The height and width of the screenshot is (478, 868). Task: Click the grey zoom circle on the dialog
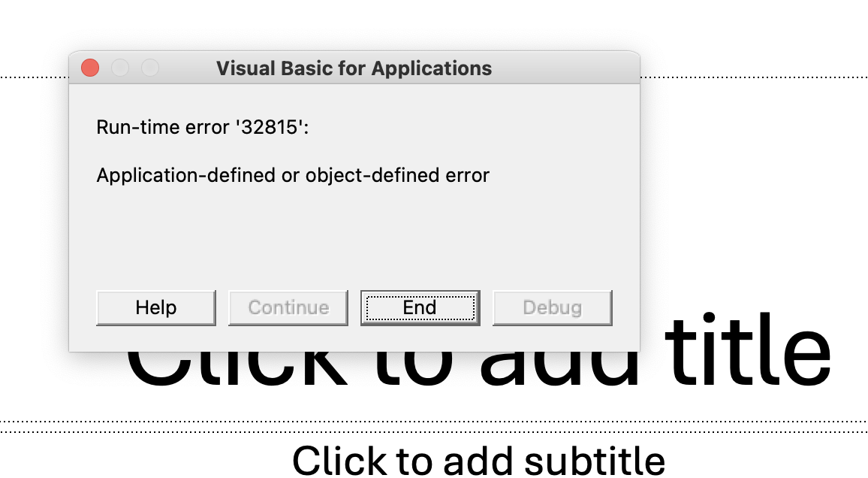(x=150, y=68)
